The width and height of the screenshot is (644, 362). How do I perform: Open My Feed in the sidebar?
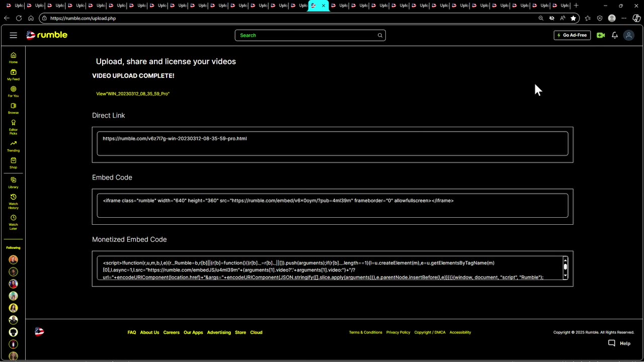pos(13,75)
